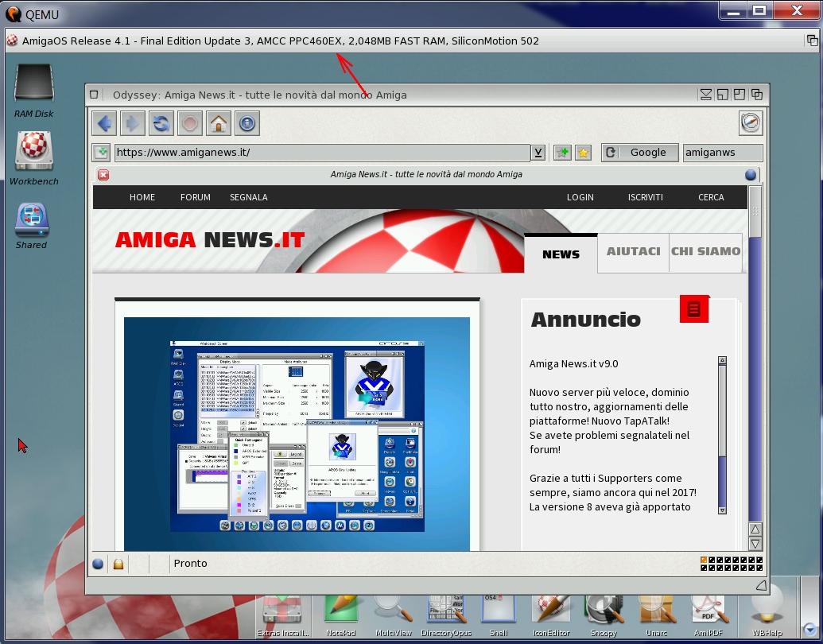Image resolution: width=823 pixels, height=644 pixels.
Task: Click the FORUM link in the navigation bar
Action: [x=195, y=197]
